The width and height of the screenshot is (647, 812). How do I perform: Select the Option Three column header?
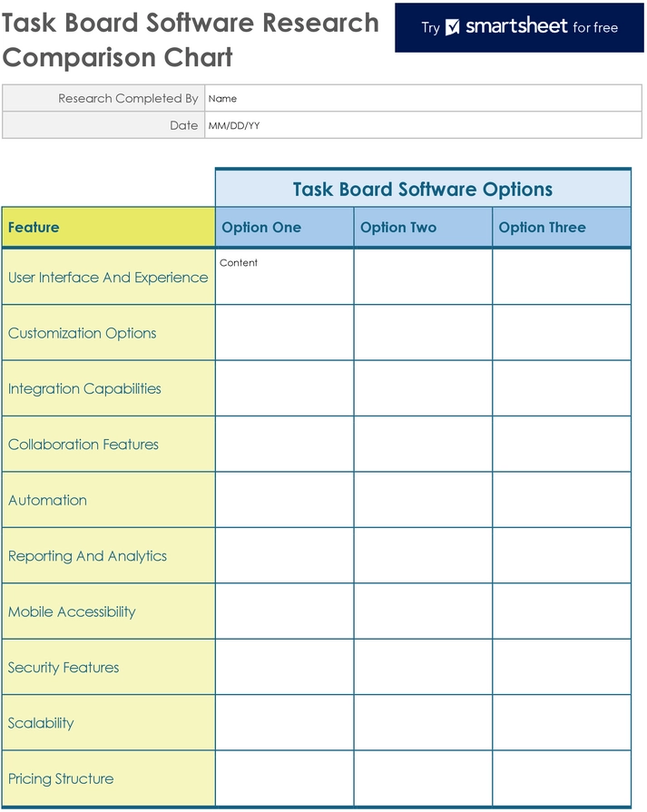562,228
